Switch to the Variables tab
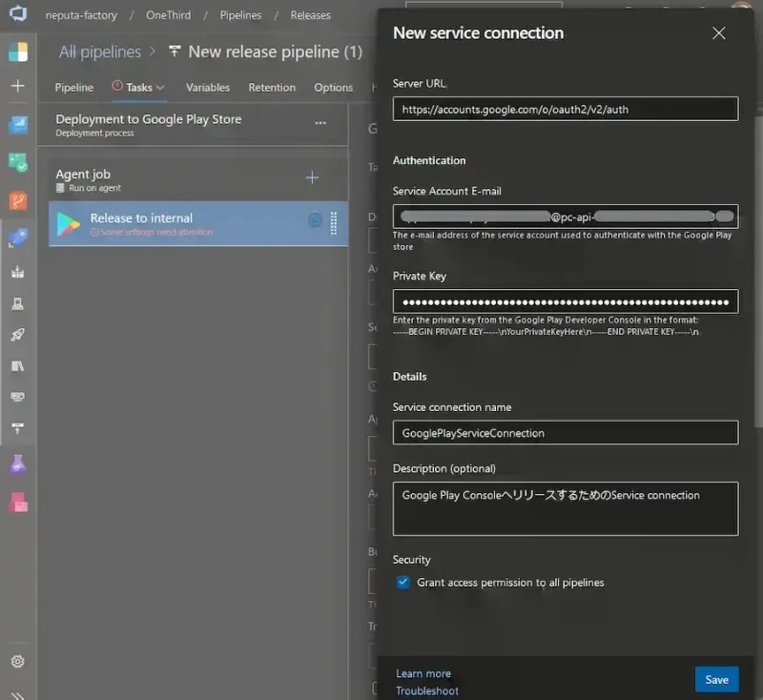 click(x=207, y=88)
